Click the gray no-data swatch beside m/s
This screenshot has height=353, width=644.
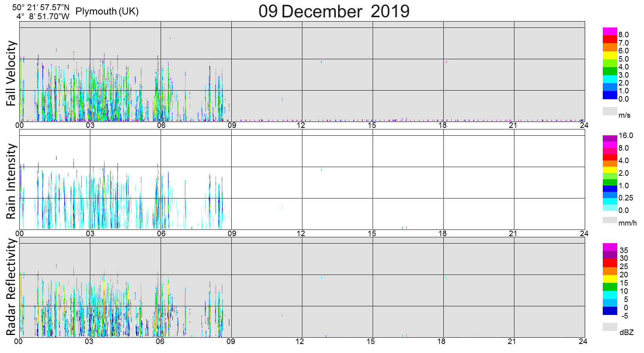tap(610, 111)
